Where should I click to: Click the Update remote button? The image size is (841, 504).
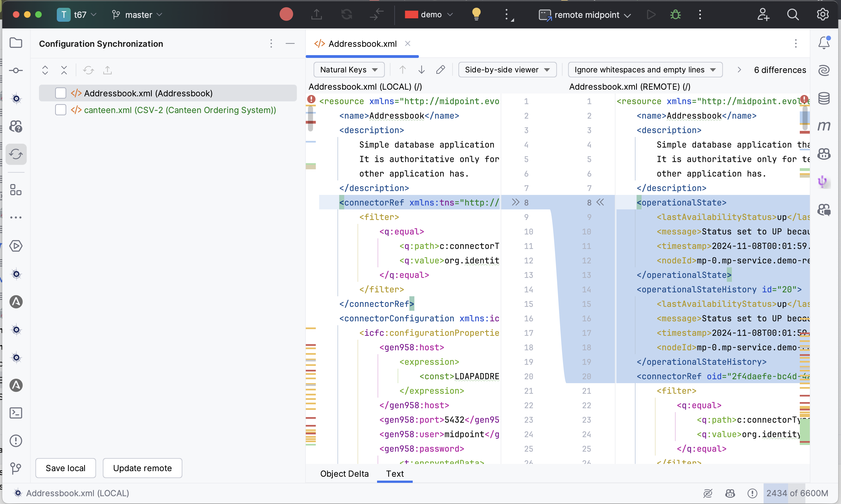[142, 468]
